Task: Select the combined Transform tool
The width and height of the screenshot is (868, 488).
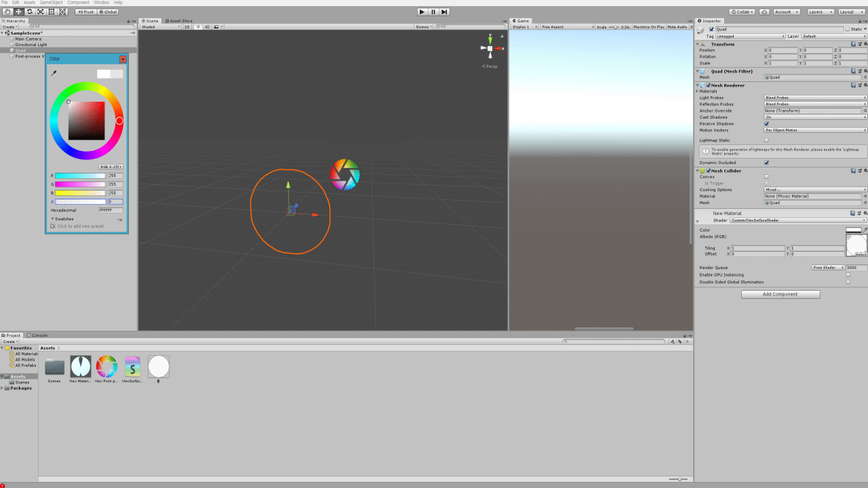Action: [x=63, y=12]
